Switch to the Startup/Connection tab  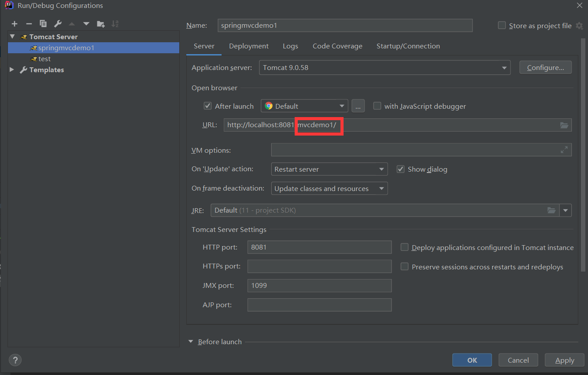pos(408,46)
